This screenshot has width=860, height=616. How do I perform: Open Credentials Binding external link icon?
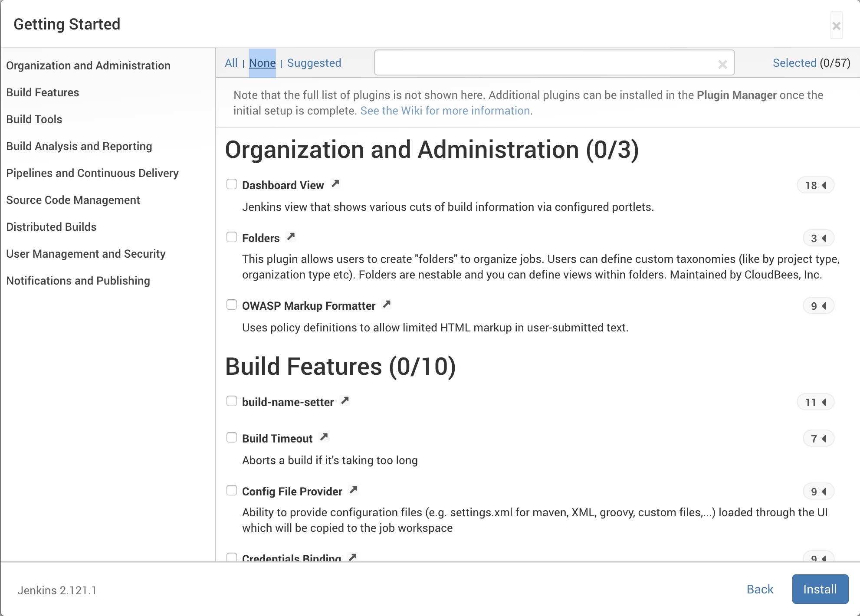pos(353,557)
